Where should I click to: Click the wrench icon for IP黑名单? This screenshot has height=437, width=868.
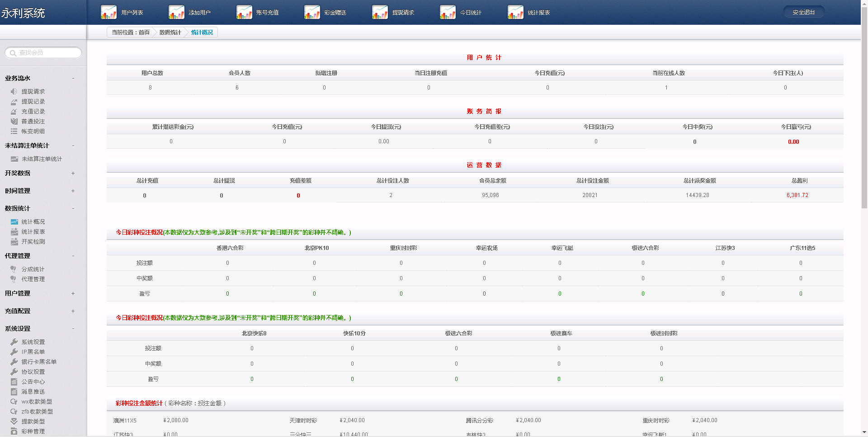14,352
